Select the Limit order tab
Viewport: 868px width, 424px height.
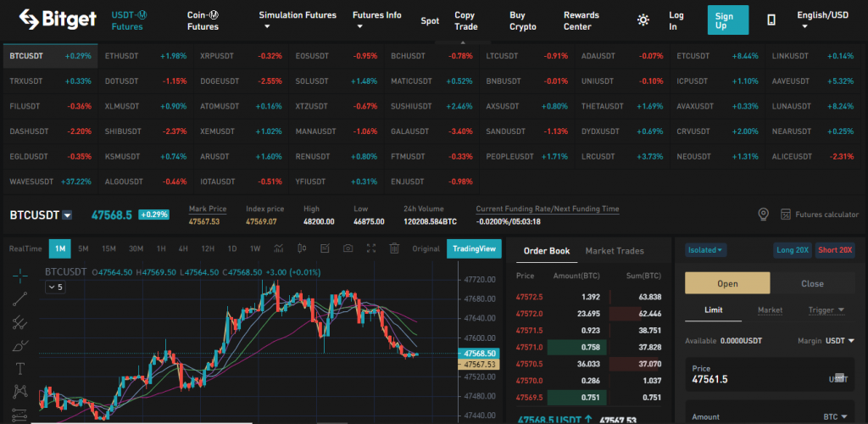(713, 310)
